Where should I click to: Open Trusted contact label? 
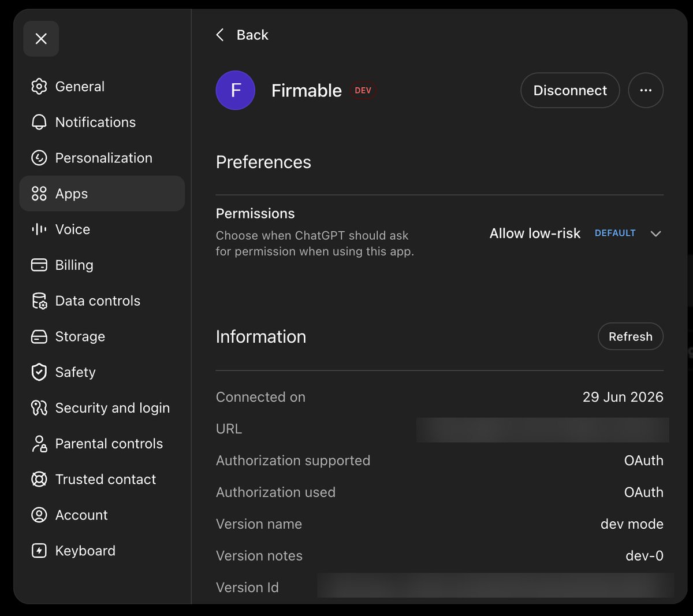point(106,480)
